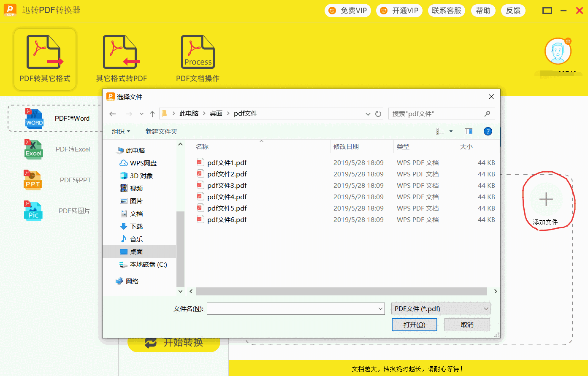Click the dialog help question mark icon
Viewport: 588px width, 376px height.
[x=488, y=131]
